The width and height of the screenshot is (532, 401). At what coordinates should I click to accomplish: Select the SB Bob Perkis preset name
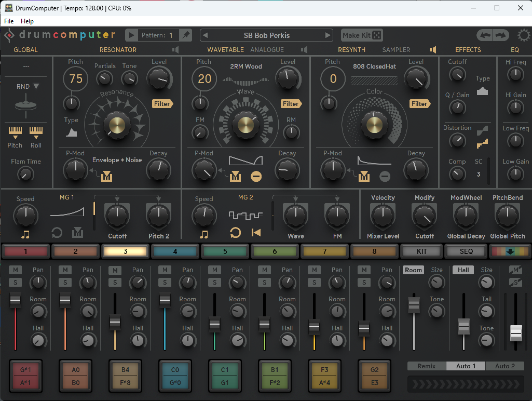coord(267,35)
